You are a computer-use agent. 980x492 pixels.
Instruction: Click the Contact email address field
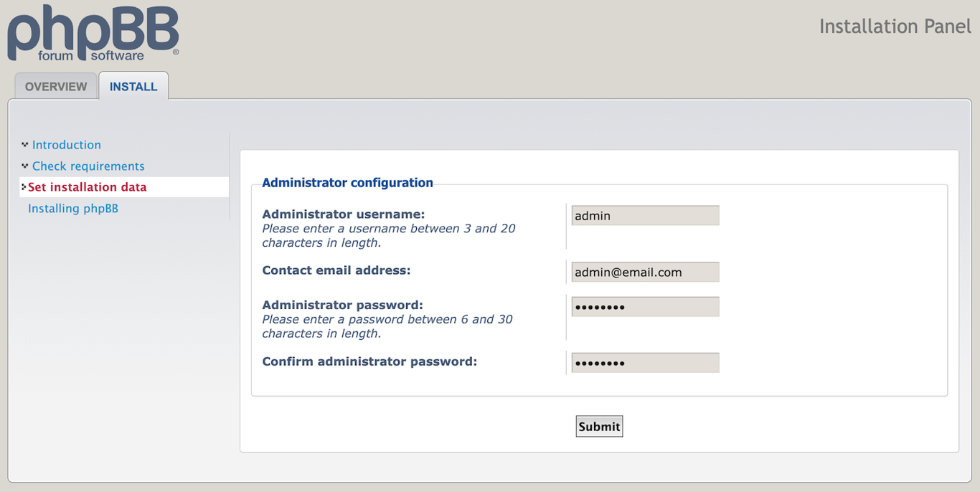644,272
